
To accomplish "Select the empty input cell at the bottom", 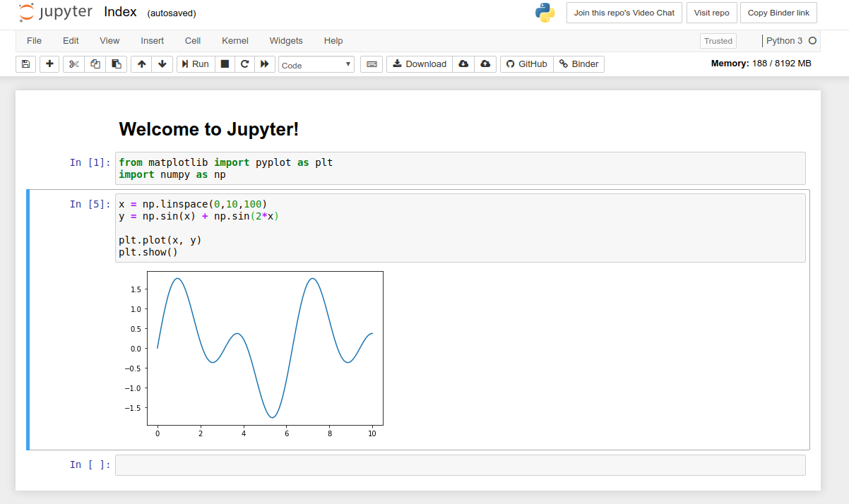I will [459, 464].
